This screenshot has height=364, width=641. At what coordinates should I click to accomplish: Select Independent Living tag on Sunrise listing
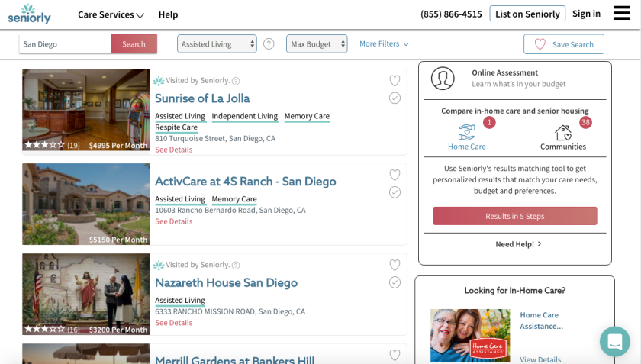[245, 117]
